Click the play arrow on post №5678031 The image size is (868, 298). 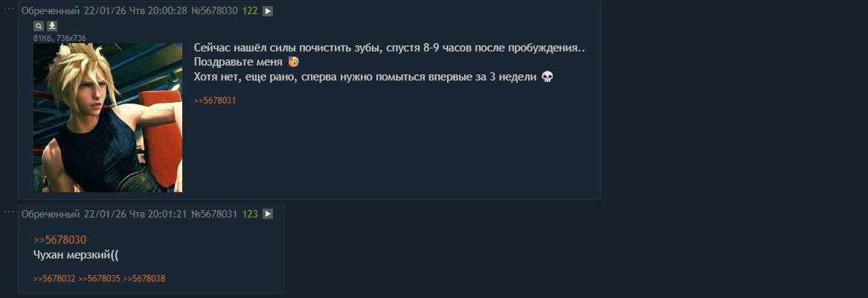click(268, 214)
